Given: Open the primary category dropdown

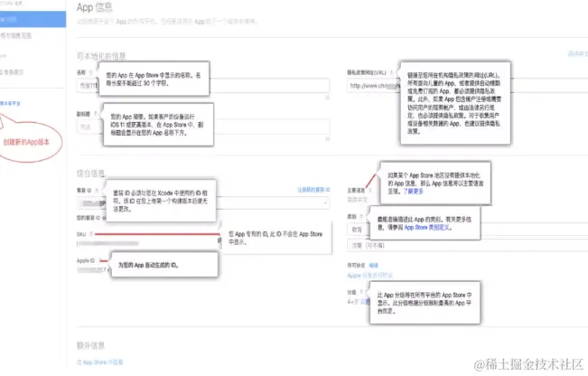Looking at the screenshot, I should click(467, 230).
